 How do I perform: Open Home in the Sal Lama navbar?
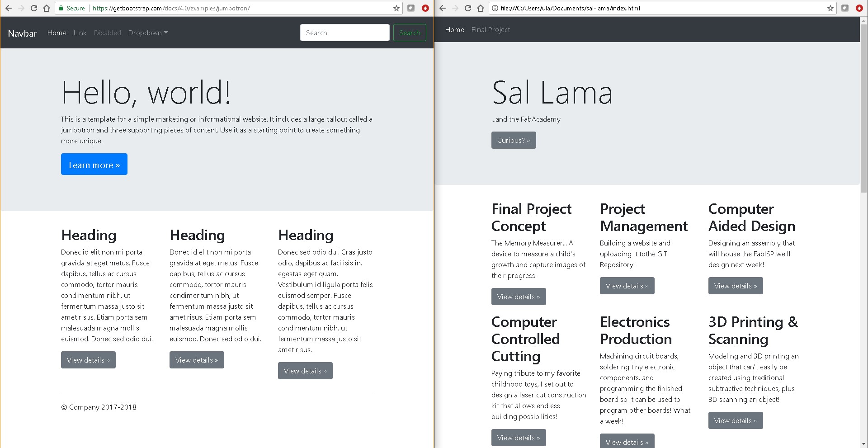click(x=455, y=29)
